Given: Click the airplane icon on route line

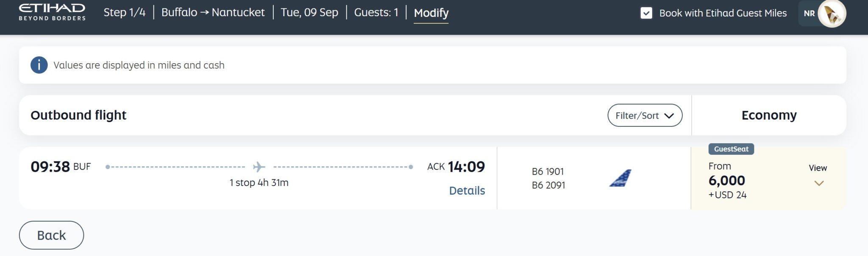Looking at the screenshot, I should [259, 167].
